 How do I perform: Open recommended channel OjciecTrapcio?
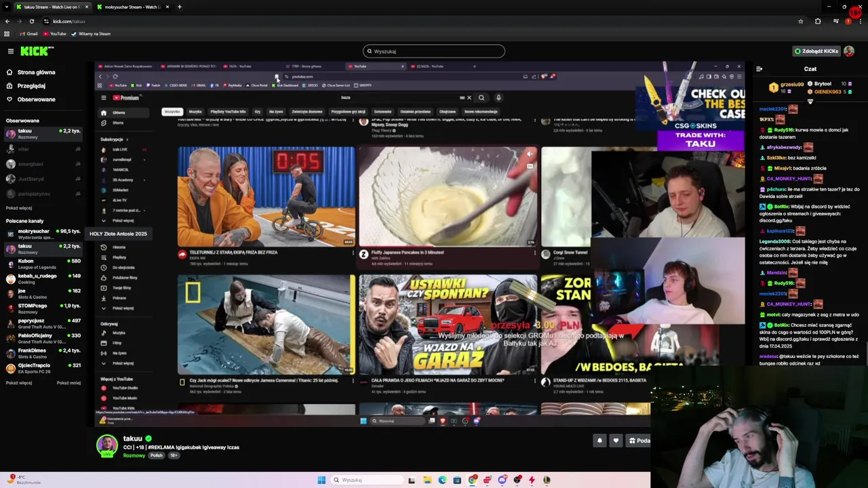click(43, 368)
